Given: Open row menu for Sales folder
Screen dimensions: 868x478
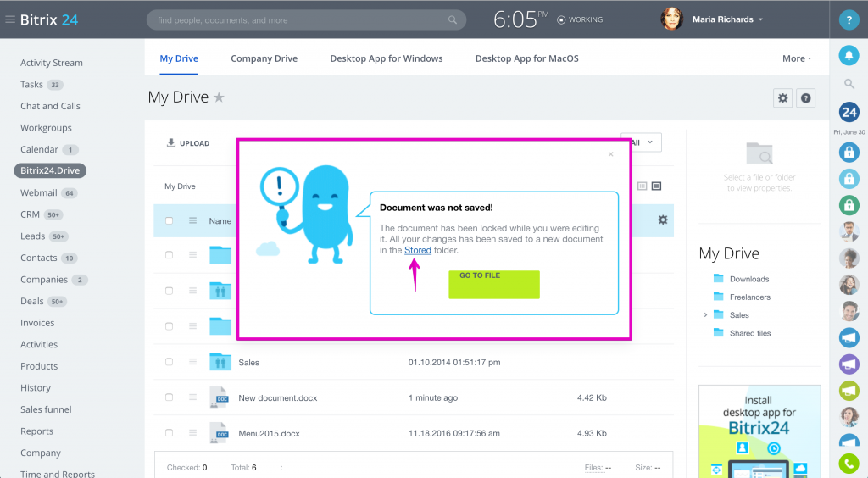Looking at the screenshot, I should [x=192, y=362].
